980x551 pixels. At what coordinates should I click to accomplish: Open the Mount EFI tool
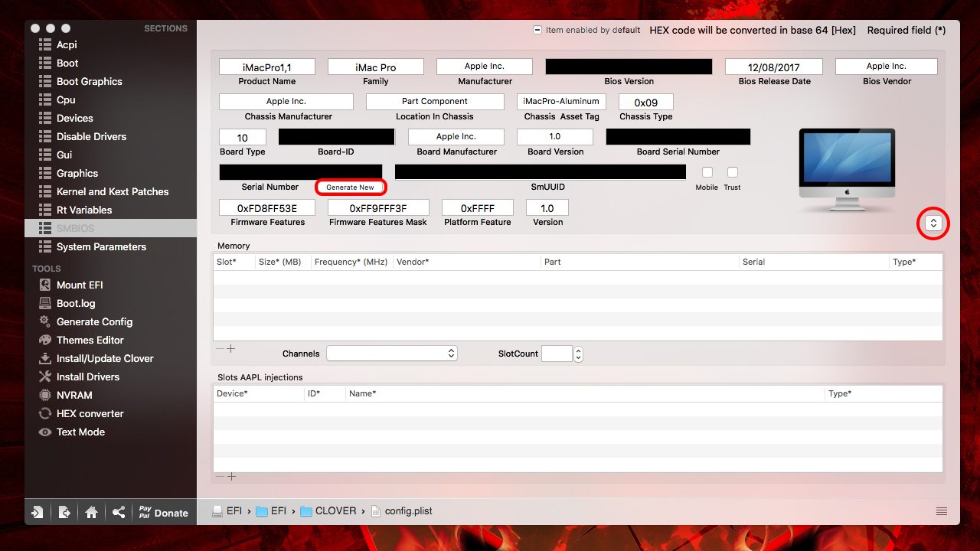pos(80,285)
